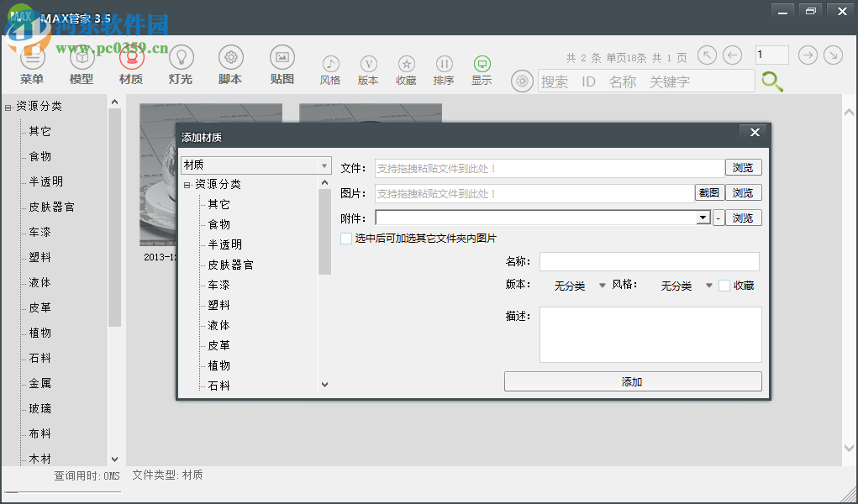858x504 pixels.
Task: Click the 灯光 (Lights) toolbar icon
Action: coord(180,63)
